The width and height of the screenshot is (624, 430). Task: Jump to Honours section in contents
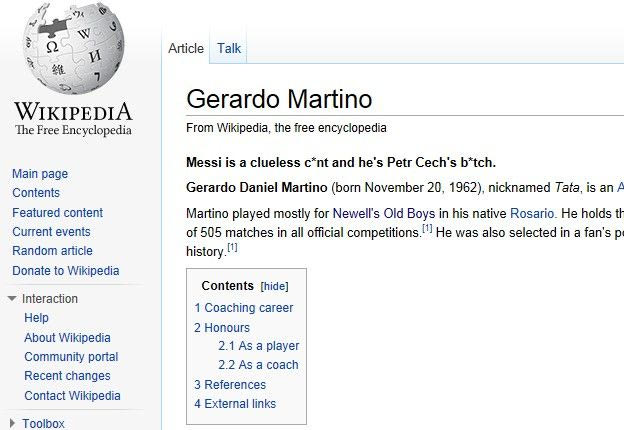(222, 327)
